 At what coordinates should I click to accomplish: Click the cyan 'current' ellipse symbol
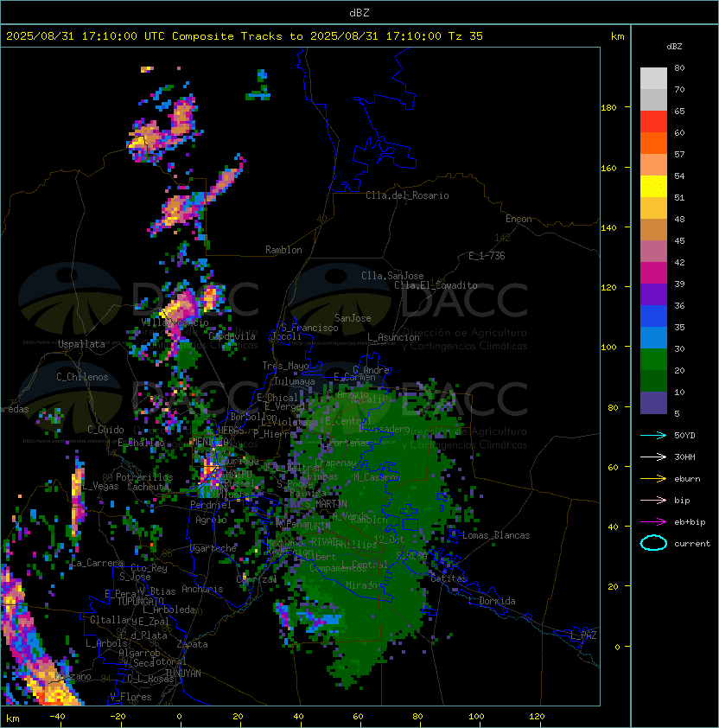click(x=653, y=543)
